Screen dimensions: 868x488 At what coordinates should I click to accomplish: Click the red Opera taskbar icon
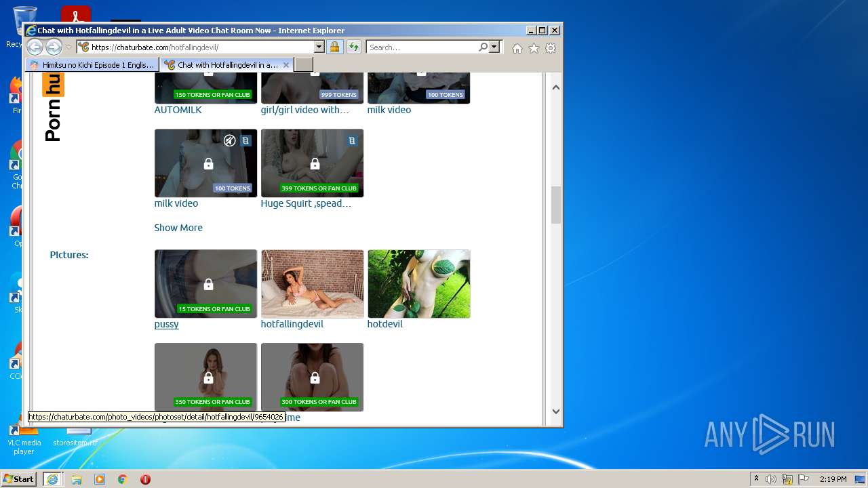[x=145, y=479]
